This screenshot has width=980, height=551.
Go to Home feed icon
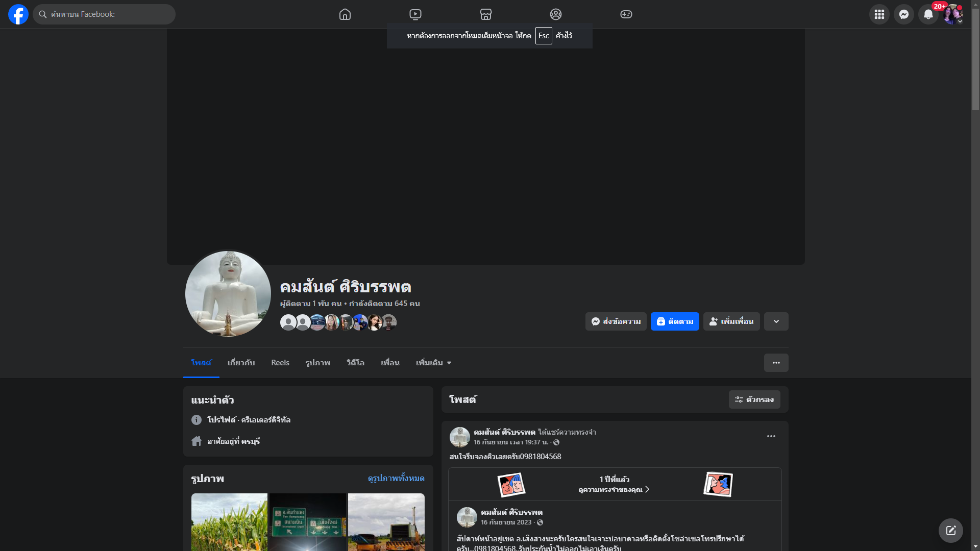345,14
